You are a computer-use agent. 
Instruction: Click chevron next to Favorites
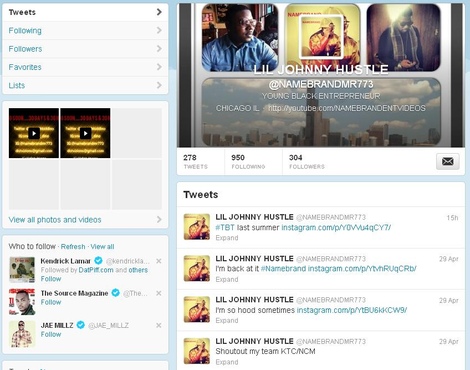point(159,67)
